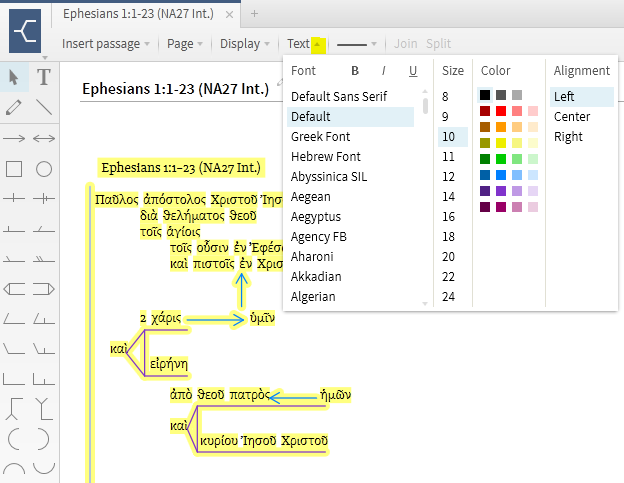Pick the baseline with slanted tick shape
The width and height of the screenshot is (624, 483).
point(44,228)
